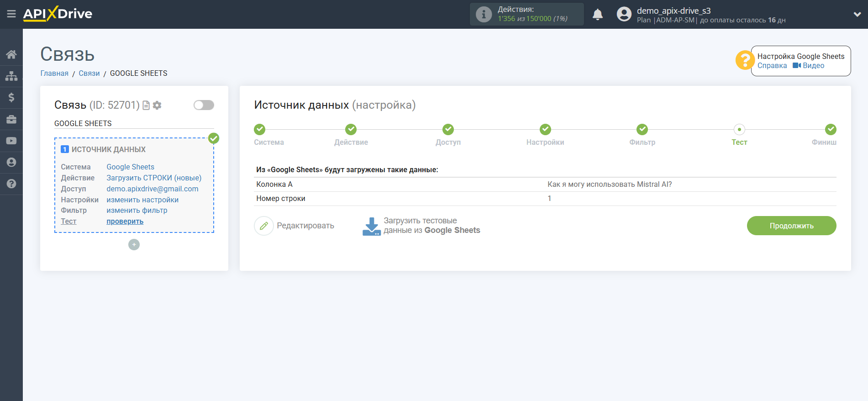Click the actions info icon
Image resolution: width=868 pixels, height=401 pixels.
(484, 14)
